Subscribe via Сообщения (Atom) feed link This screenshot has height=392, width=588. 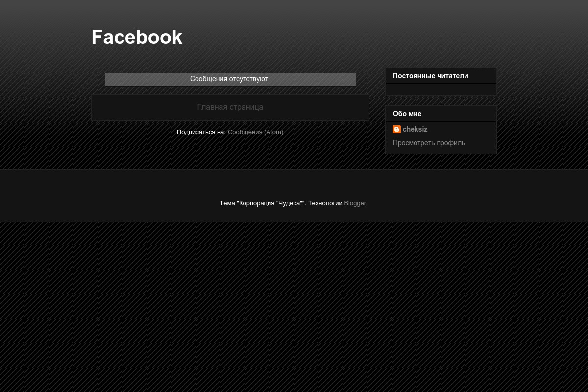point(255,132)
